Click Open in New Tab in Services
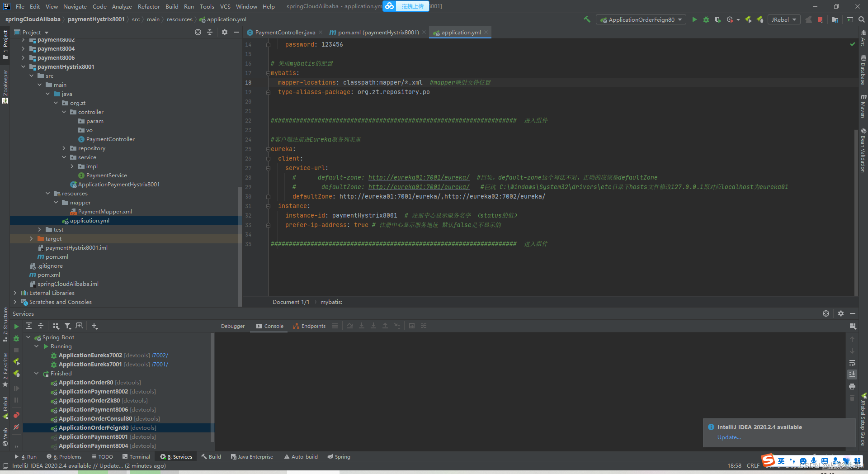The height and width of the screenshot is (474, 868). pos(80,326)
